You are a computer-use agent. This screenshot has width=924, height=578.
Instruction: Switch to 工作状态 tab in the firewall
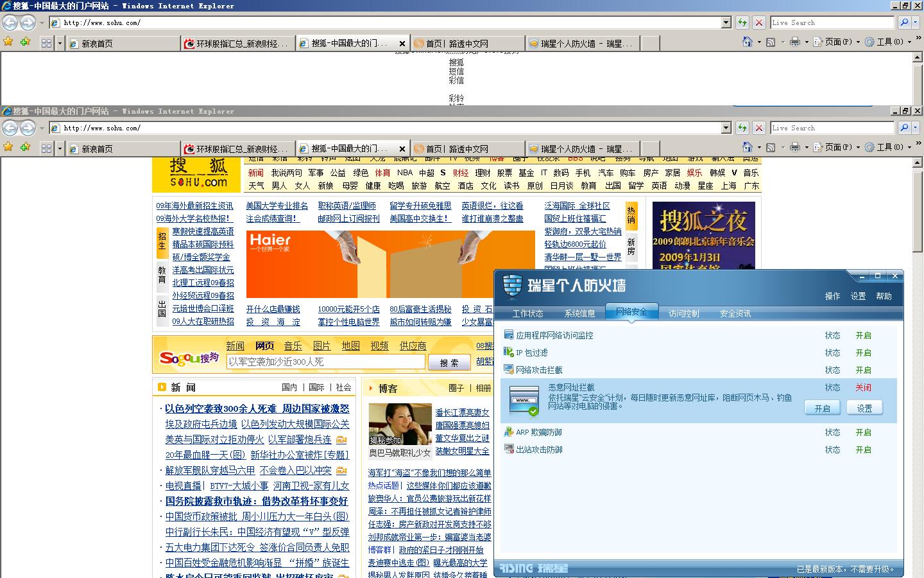[527, 313]
